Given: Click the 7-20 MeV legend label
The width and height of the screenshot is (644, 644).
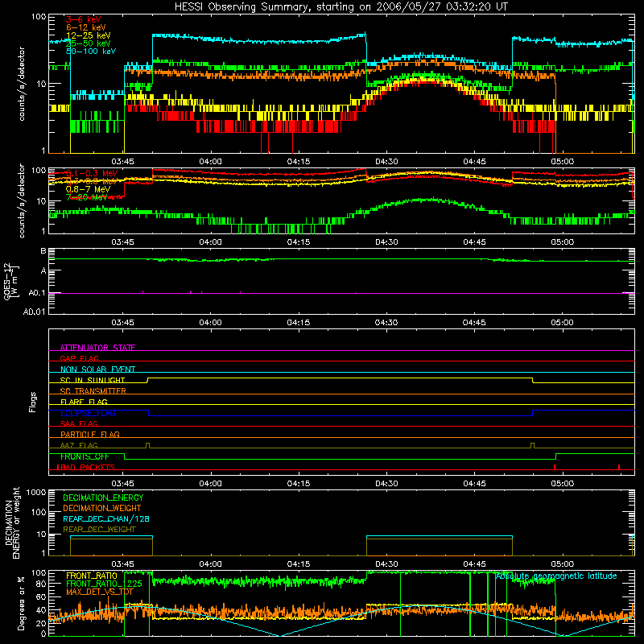Looking at the screenshot, I should (x=86, y=197).
